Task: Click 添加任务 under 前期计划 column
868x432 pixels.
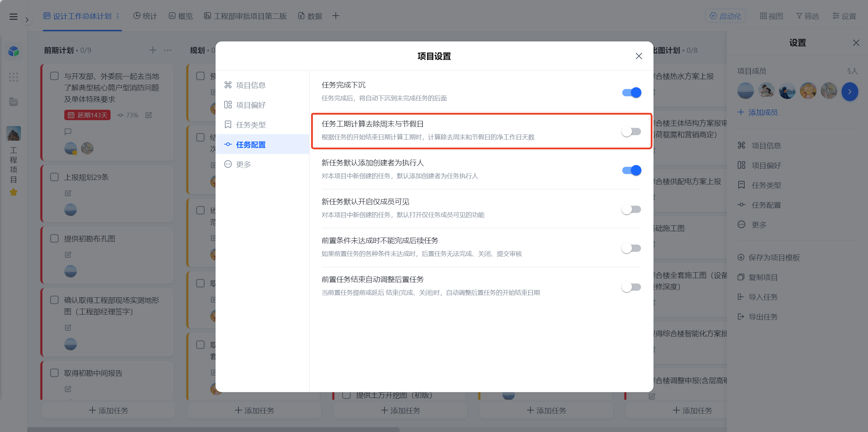Action: point(108,410)
